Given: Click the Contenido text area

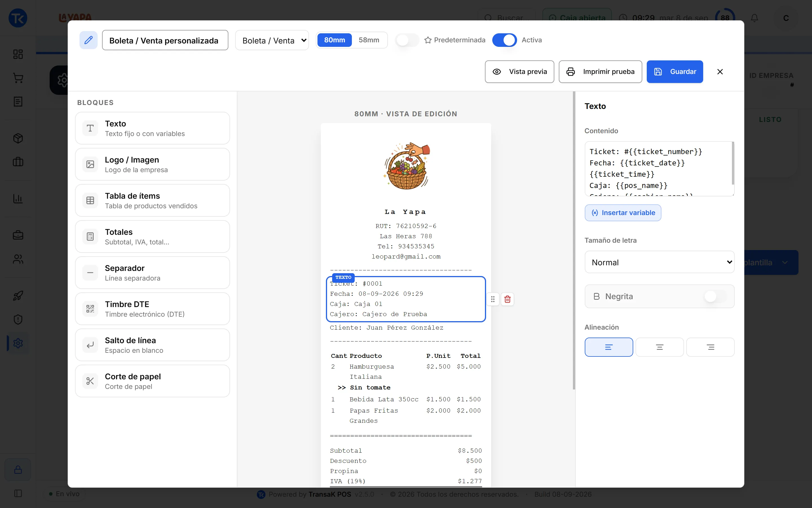Looking at the screenshot, I should click(x=659, y=169).
